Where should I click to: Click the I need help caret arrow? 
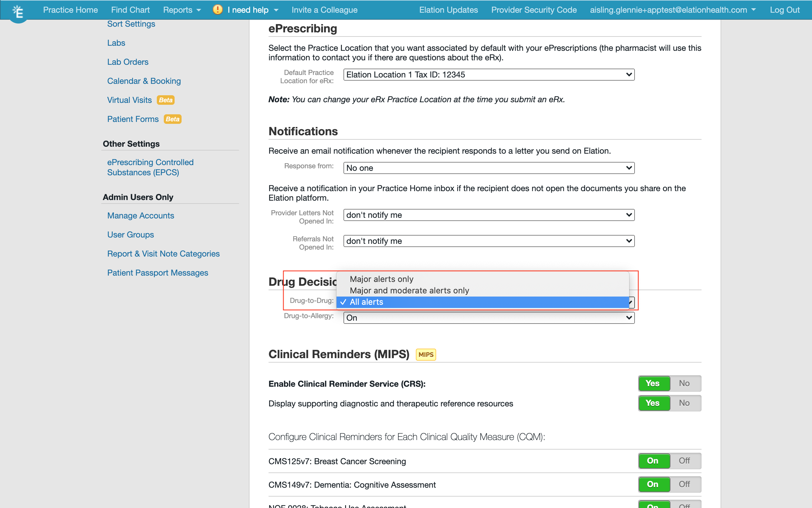(276, 10)
